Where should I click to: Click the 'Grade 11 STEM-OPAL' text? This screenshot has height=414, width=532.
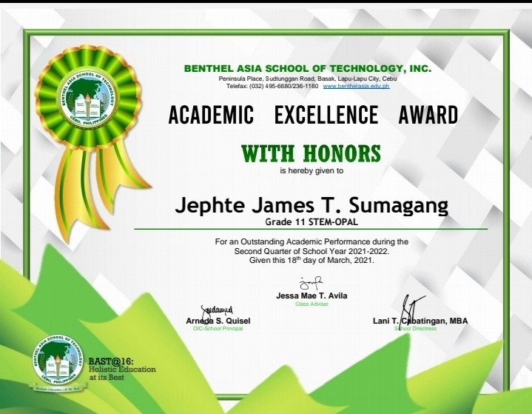click(312, 222)
